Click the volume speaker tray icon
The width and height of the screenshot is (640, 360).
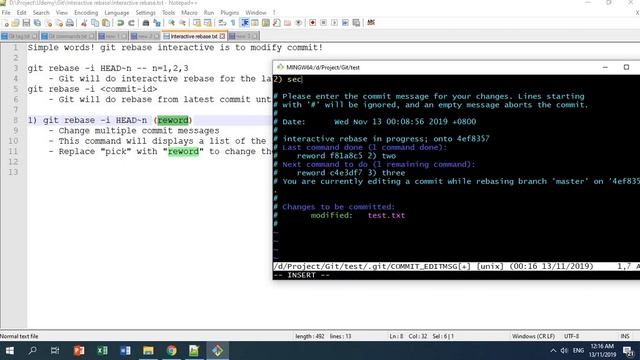(564, 351)
